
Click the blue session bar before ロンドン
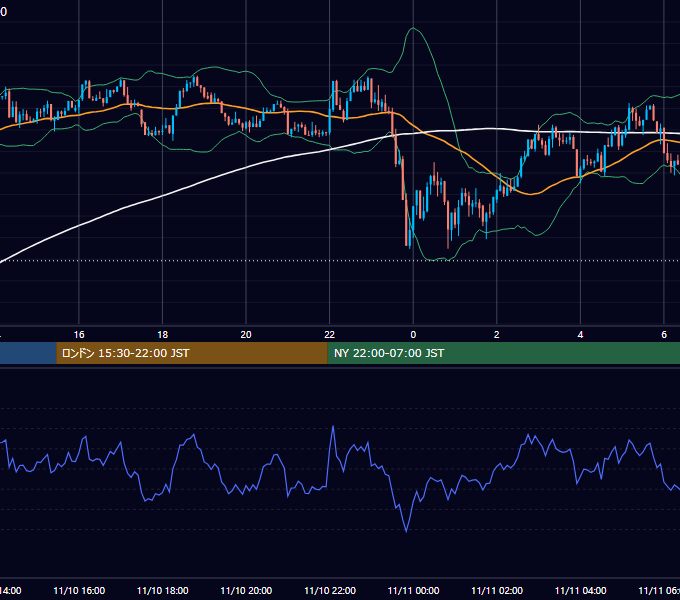(28, 353)
